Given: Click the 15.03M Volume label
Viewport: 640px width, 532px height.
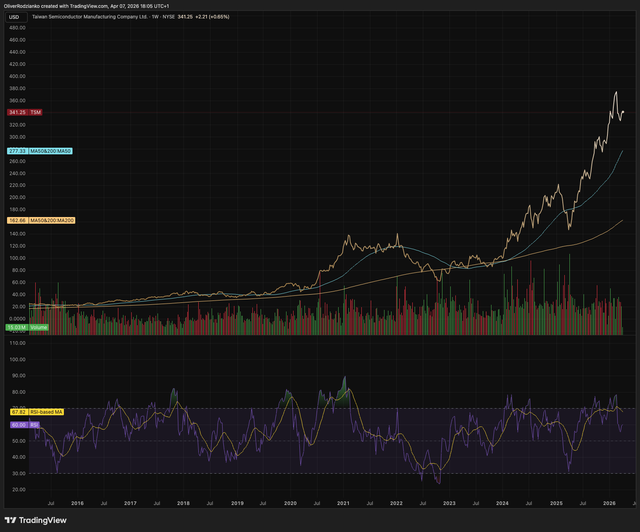Looking at the screenshot, I should 27,327.
